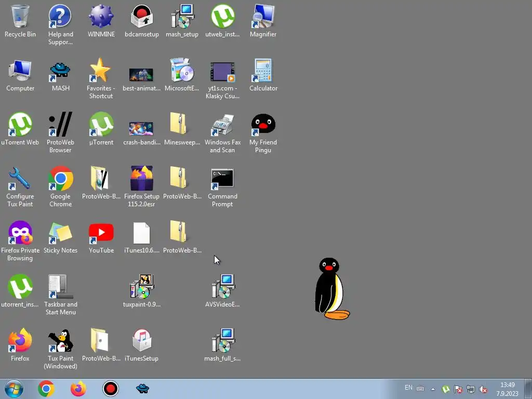Click the muted volume tray icon
Image resolution: width=532 pixels, height=399 pixels.
pyautogui.click(x=483, y=389)
